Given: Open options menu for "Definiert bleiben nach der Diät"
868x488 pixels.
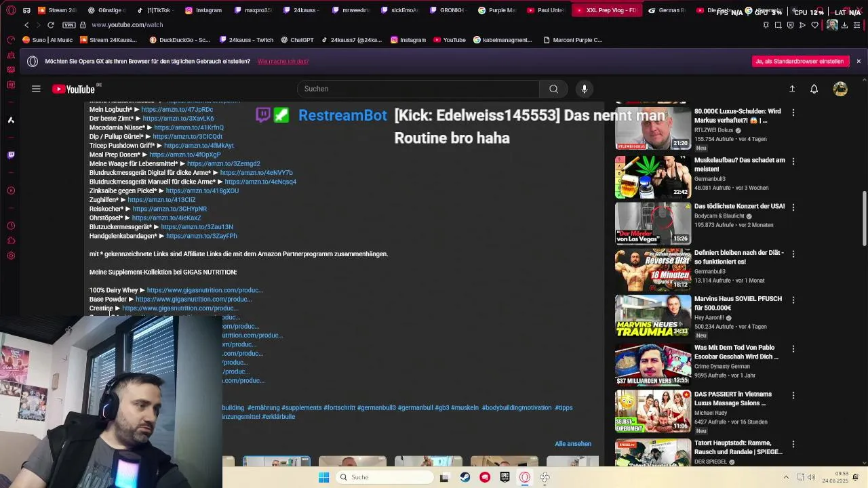Looking at the screenshot, I should point(793,253).
